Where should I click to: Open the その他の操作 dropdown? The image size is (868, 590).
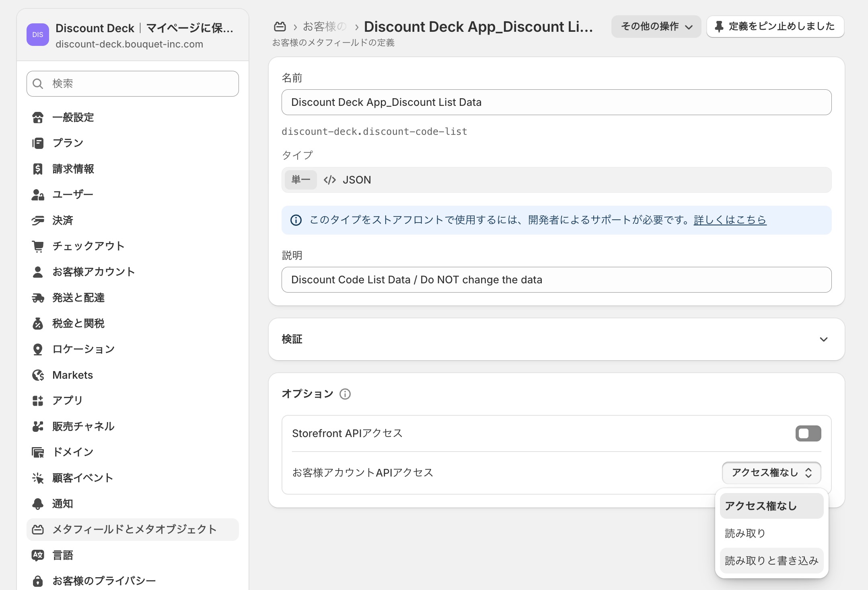(656, 27)
